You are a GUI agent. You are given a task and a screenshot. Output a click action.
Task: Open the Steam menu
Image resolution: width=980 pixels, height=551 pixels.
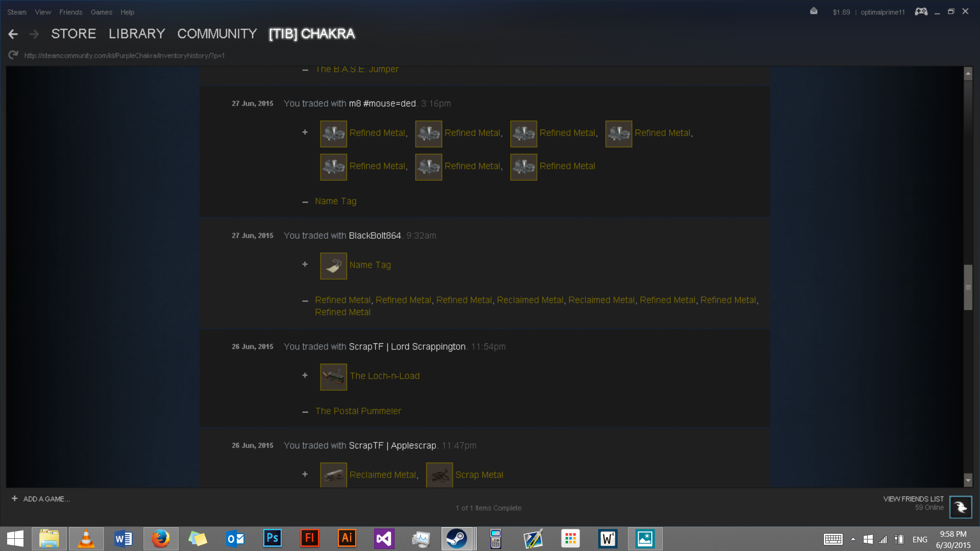(x=16, y=12)
